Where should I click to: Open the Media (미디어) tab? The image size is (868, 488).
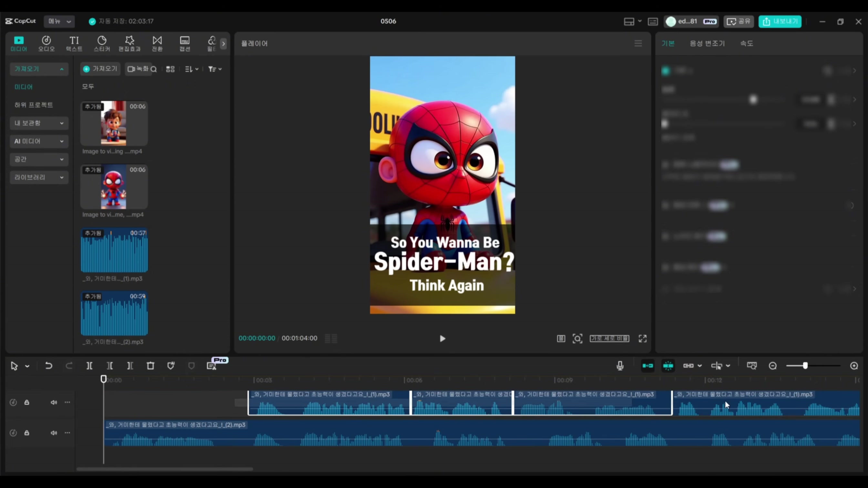point(18,44)
